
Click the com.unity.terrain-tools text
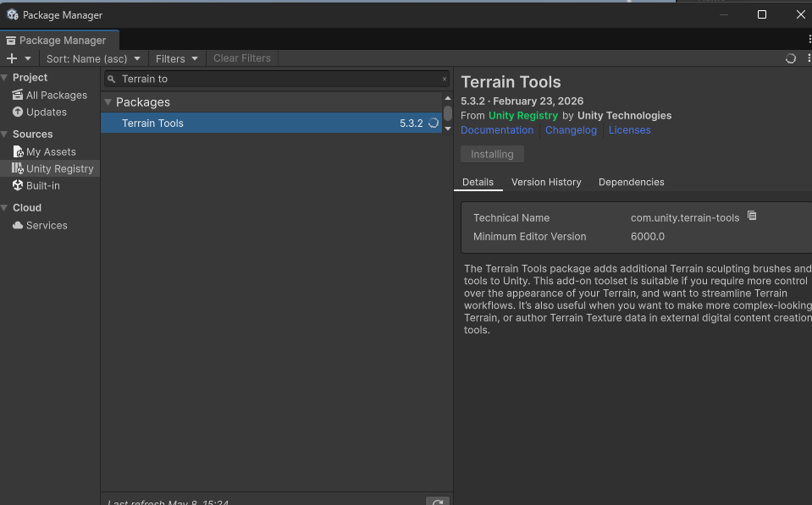tap(685, 218)
